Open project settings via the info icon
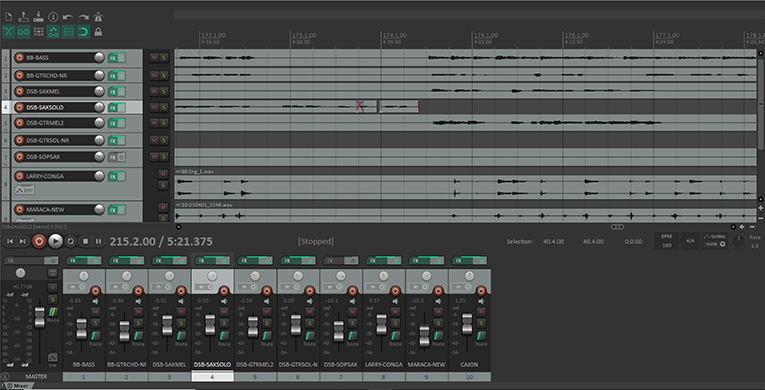This screenshot has width=765, height=390. point(53,17)
